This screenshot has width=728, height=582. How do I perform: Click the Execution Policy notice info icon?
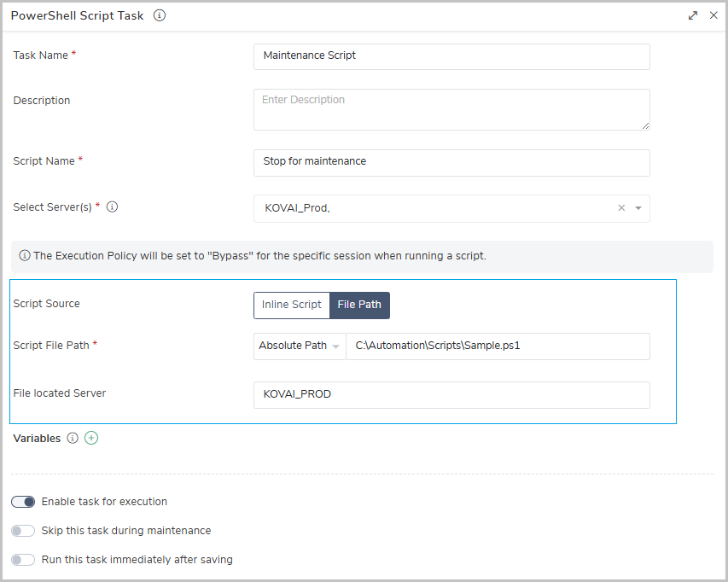click(25, 256)
